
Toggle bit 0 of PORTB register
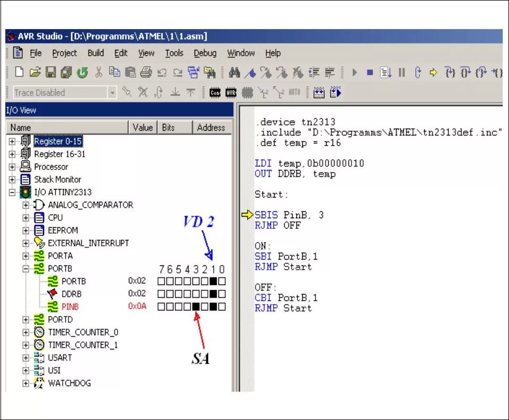click(222, 281)
